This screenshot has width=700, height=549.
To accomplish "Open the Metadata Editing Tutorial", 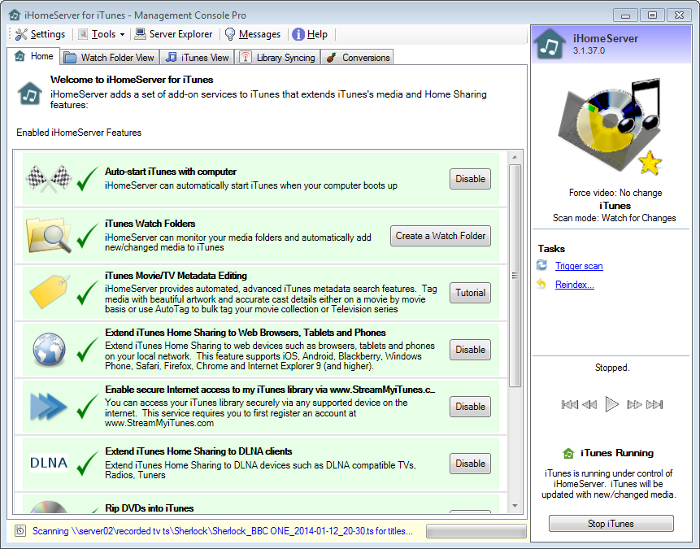I will 470,293.
